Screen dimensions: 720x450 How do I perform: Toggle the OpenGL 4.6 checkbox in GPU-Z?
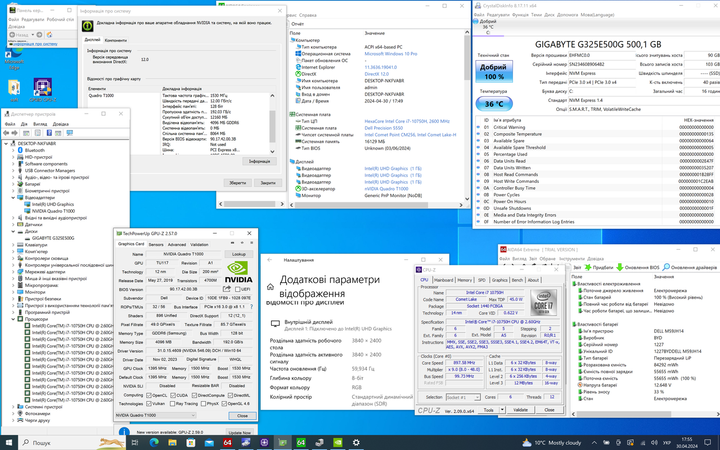coord(224,404)
